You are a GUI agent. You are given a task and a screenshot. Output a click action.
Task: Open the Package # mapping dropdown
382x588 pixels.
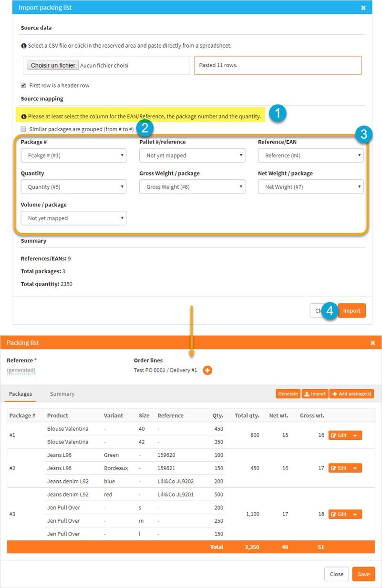tap(73, 155)
